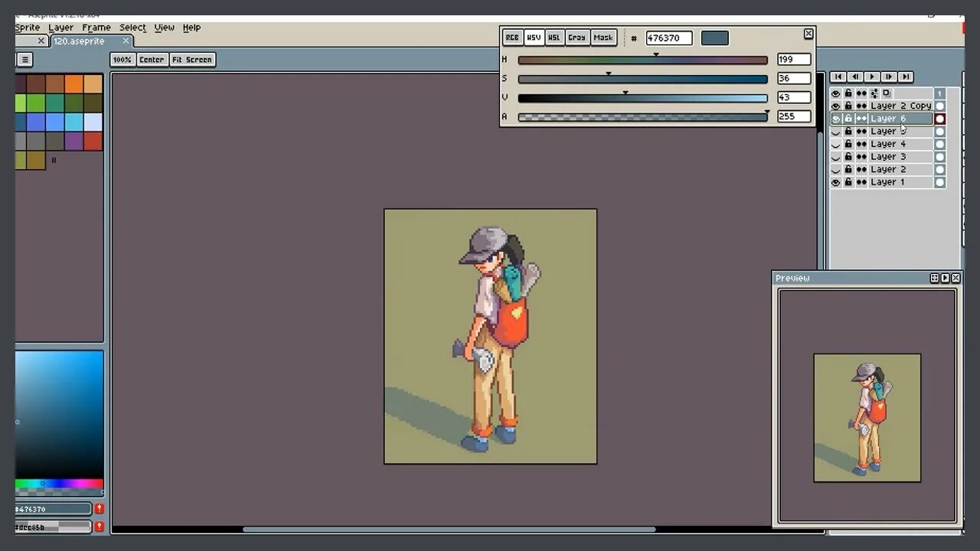Go to last frame in timeline
The height and width of the screenshot is (551, 980).
(906, 77)
